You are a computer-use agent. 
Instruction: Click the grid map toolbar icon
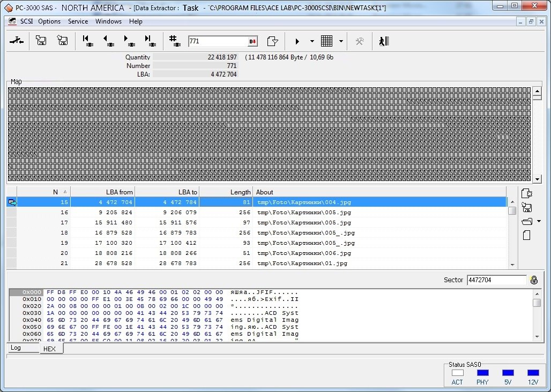(326, 41)
